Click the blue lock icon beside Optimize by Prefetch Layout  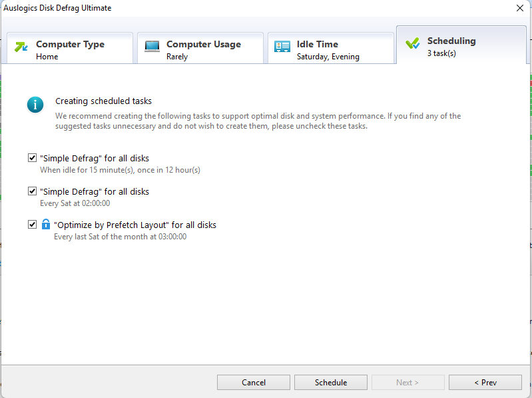[46, 224]
